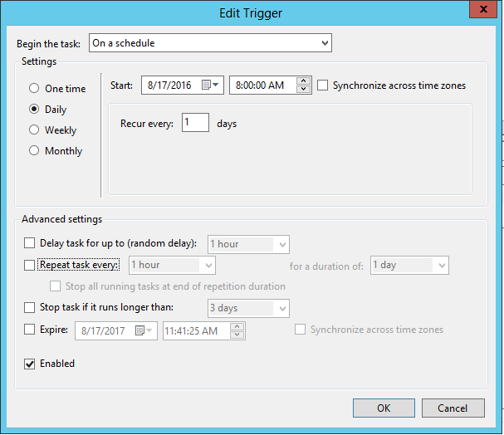Increase the Start time with up arrow
Image resolution: width=504 pixels, height=435 pixels.
(303, 81)
